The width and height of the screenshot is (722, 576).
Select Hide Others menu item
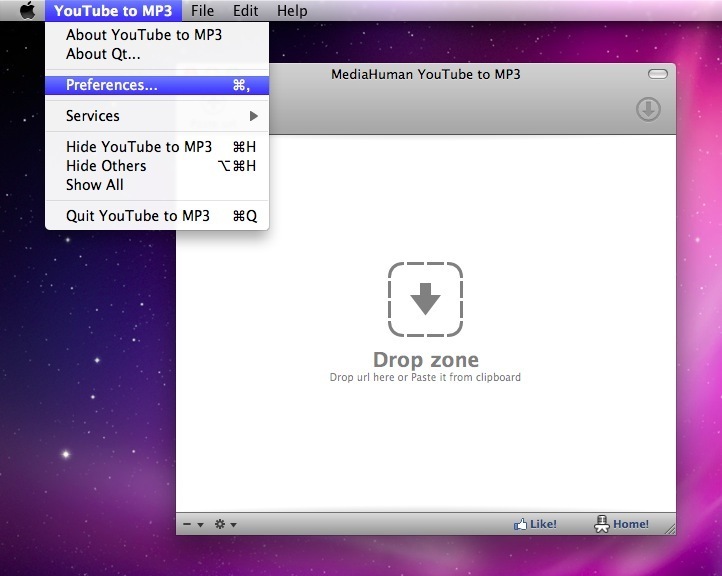(x=106, y=166)
